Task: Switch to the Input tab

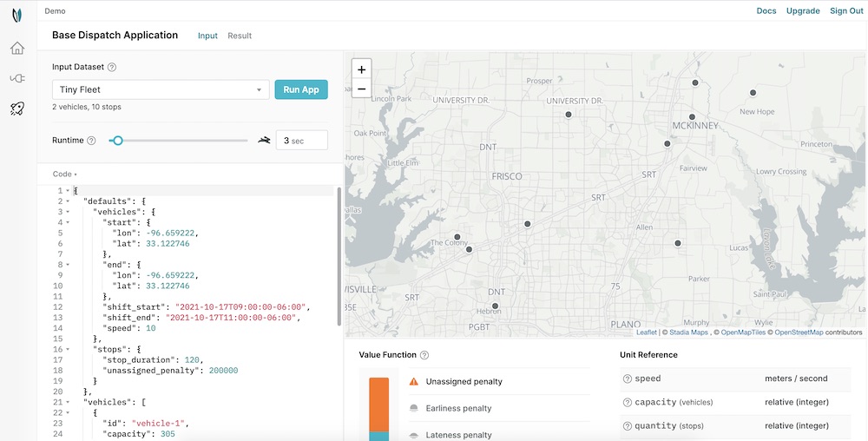Action: (x=207, y=36)
